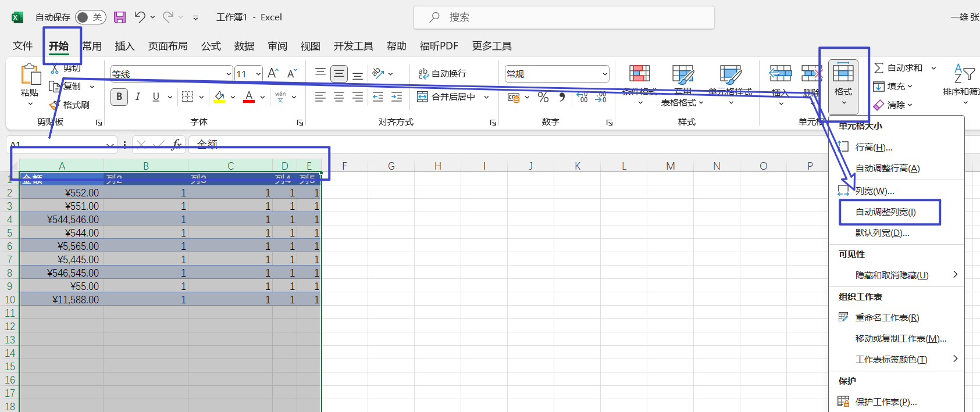Toggle the AutoSave (自动保存) switch

[x=90, y=17]
